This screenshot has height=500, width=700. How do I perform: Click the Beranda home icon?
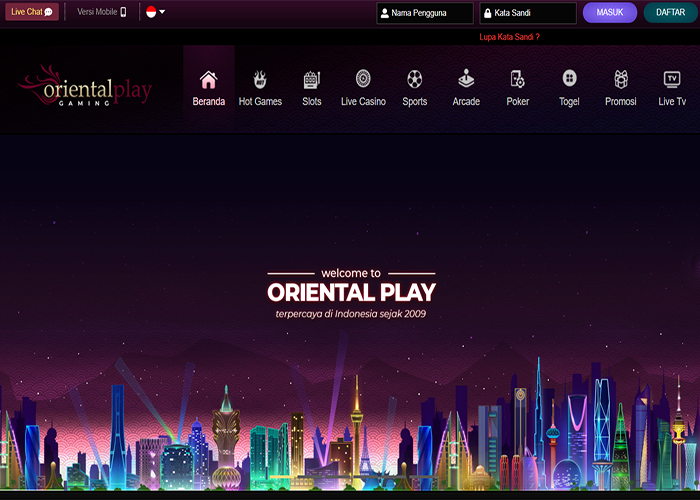click(x=208, y=80)
